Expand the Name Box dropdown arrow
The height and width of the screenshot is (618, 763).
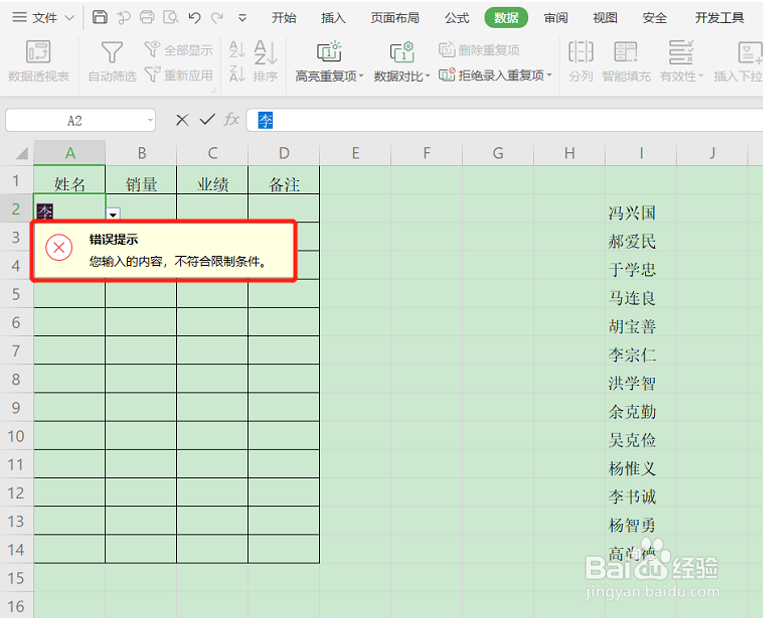(x=150, y=120)
